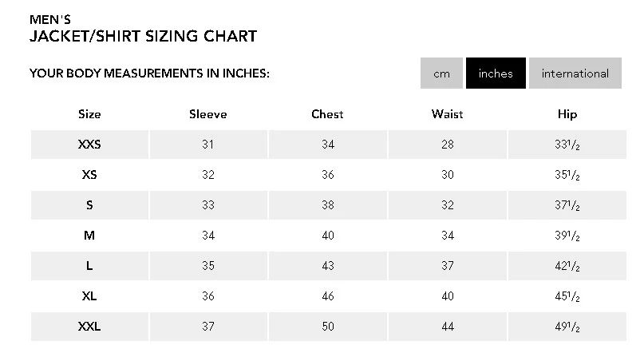Select the XS size row label
Viewport: 644px width, 357px height.
[89, 175]
